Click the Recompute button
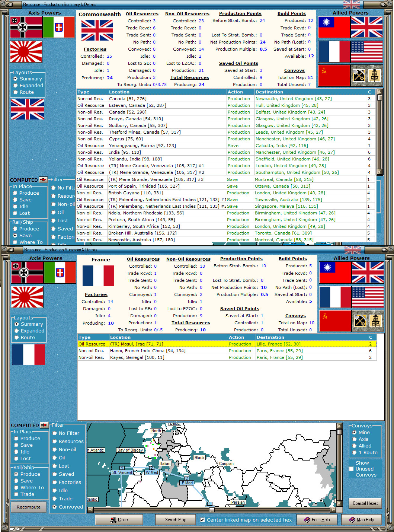This screenshot has height=532, width=394. coord(29,507)
